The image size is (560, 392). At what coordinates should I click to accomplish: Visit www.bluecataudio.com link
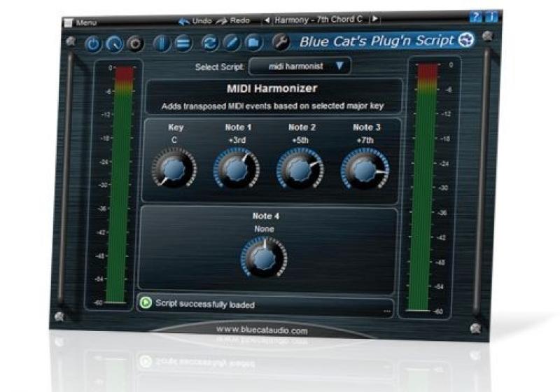262,330
